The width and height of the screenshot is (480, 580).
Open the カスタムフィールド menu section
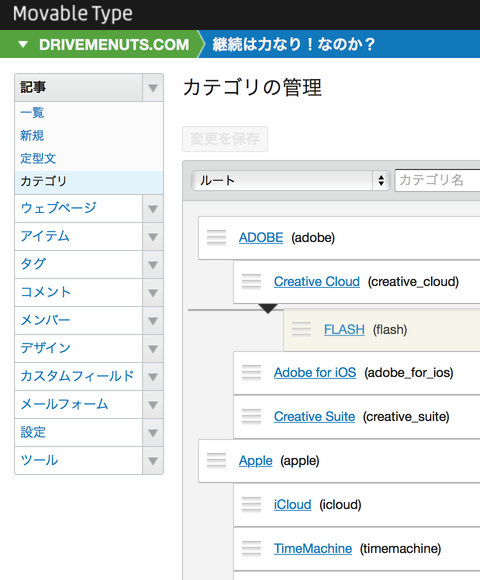78,377
